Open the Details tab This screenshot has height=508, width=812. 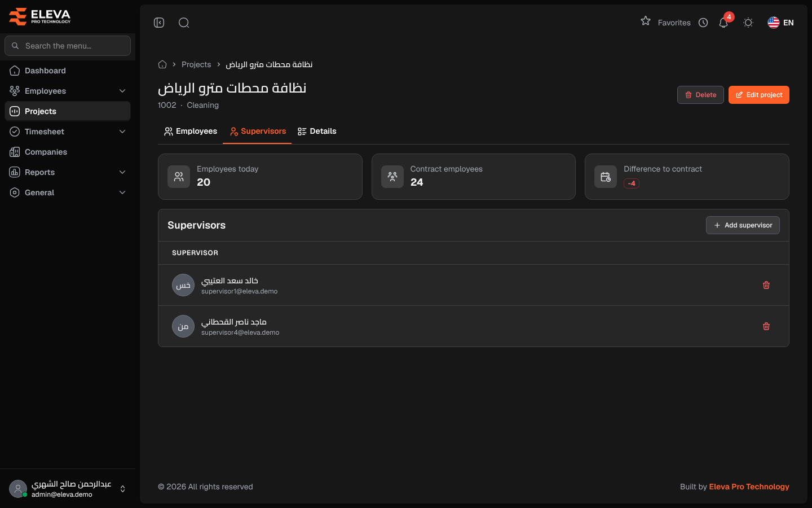coord(317,131)
